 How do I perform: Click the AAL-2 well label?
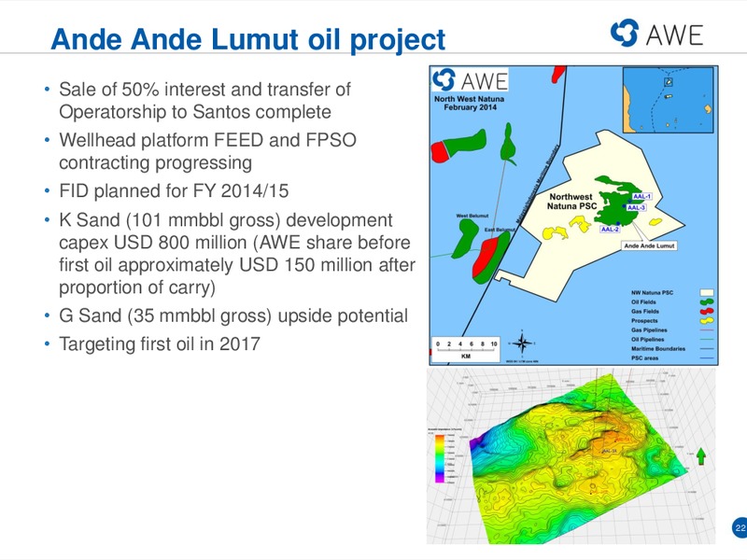click(610, 229)
